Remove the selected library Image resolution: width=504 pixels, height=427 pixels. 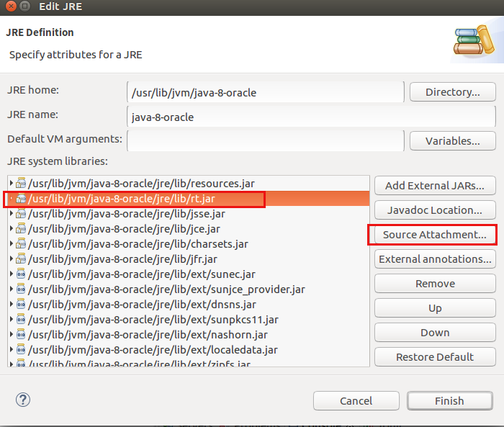pos(435,284)
